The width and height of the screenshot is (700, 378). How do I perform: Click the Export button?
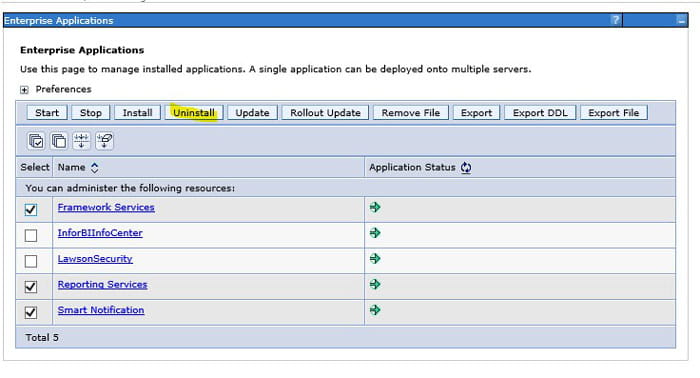click(476, 113)
